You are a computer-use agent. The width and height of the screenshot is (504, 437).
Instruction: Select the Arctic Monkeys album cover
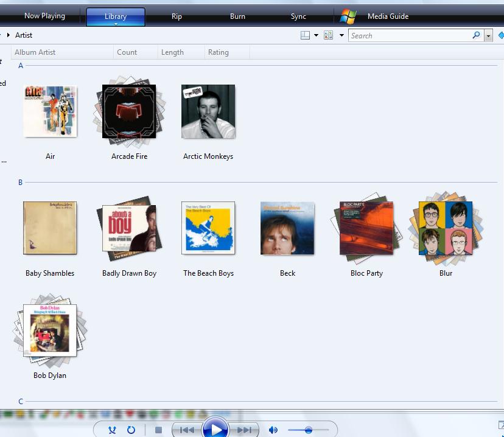point(208,111)
